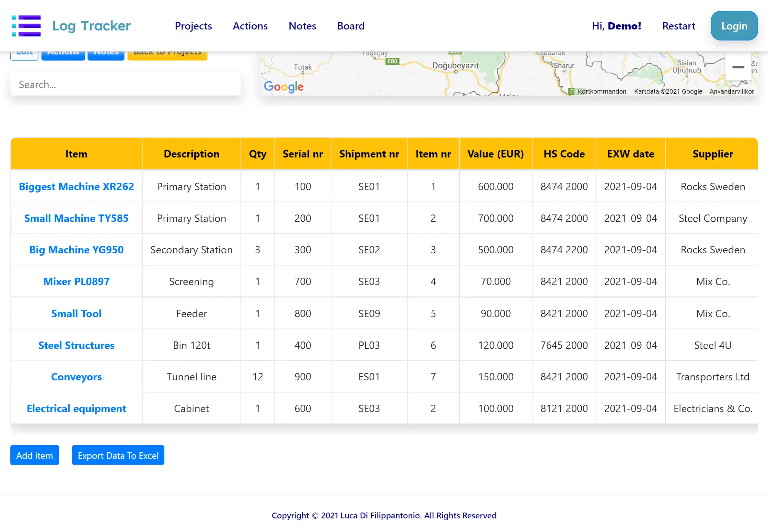Screen dimensions: 768x532
Task: Open the Projects menu item
Action: (193, 26)
